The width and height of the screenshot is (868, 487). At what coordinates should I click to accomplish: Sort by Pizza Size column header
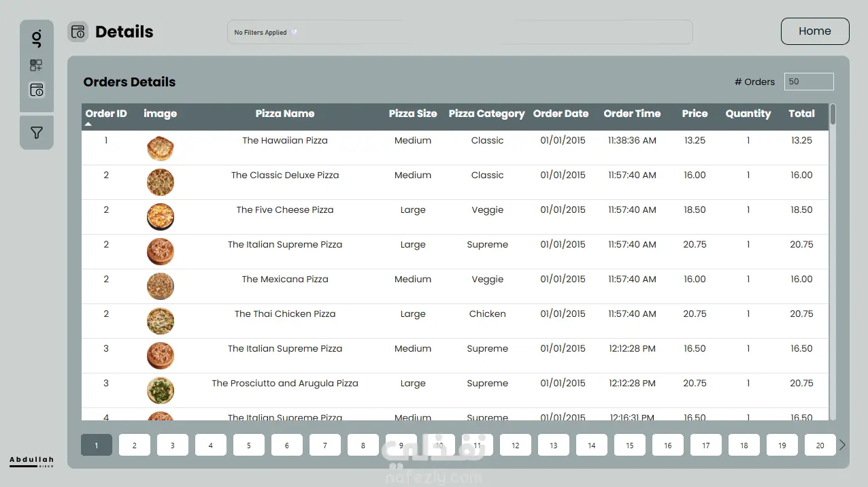click(x=413, y=114)
